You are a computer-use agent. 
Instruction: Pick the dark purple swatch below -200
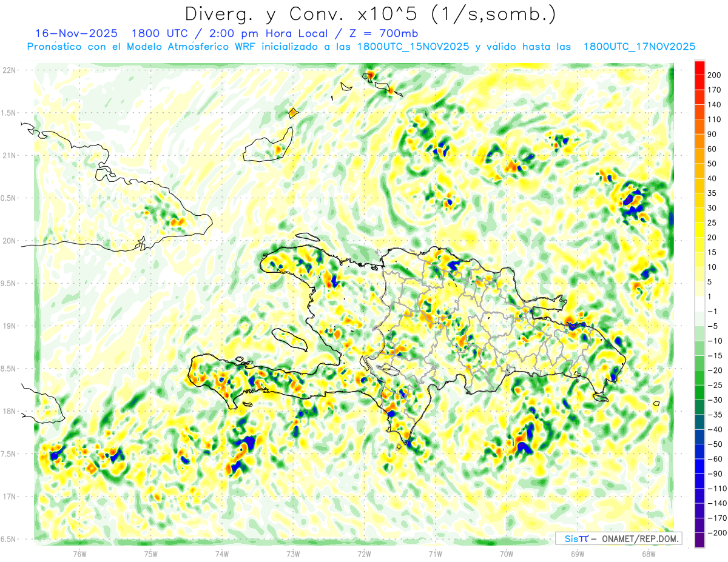[699, 540]
